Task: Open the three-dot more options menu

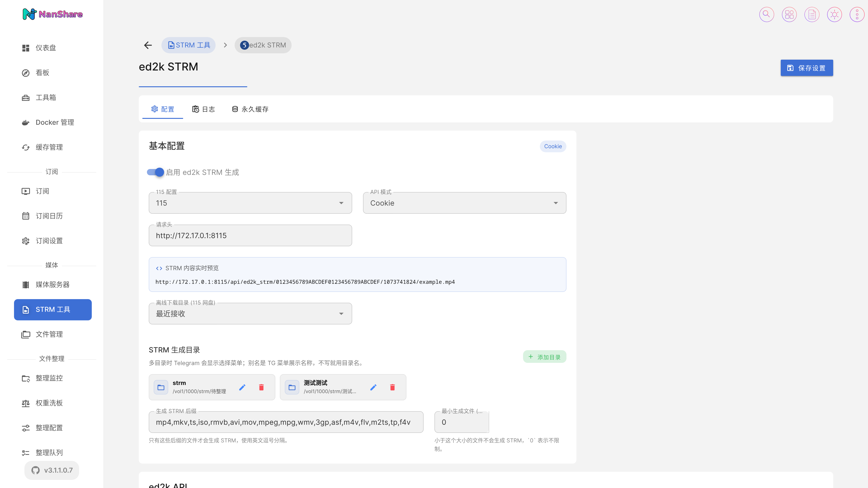Action: click(857, 14)
